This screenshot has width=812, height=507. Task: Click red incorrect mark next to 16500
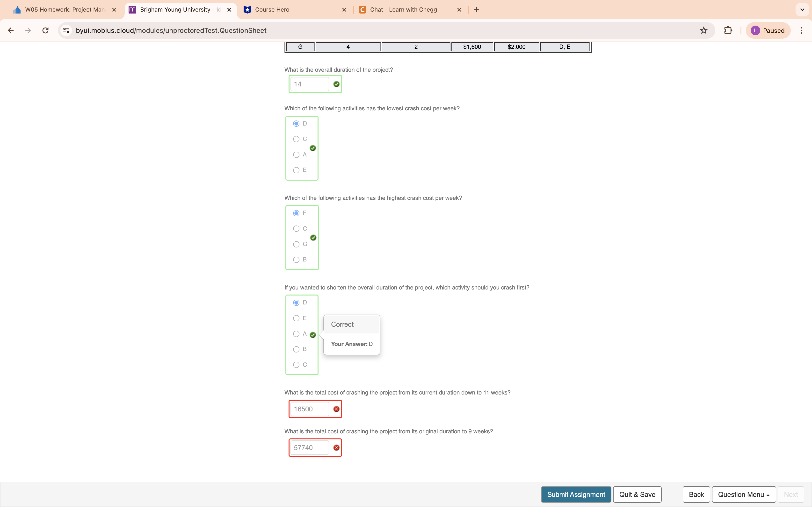(x=336, y=409)
